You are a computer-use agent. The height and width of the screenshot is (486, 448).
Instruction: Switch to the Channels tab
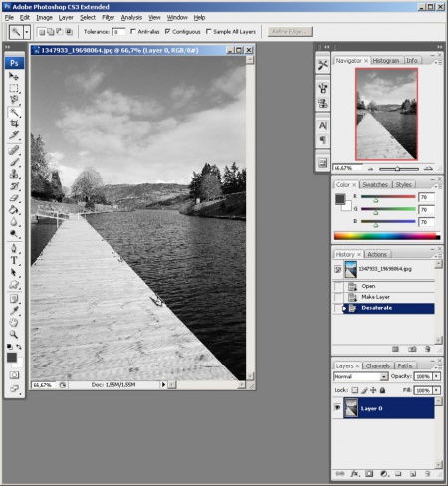tap(378, 365)
